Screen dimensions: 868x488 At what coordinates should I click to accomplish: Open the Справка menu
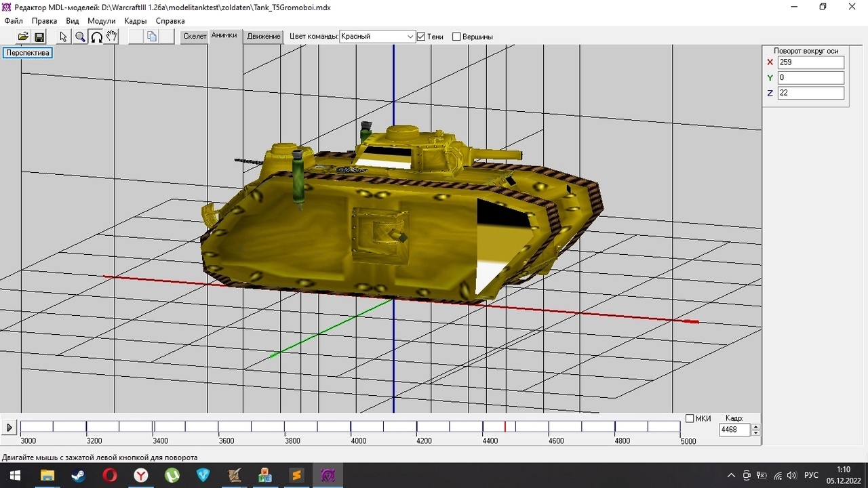coord(170,21)
